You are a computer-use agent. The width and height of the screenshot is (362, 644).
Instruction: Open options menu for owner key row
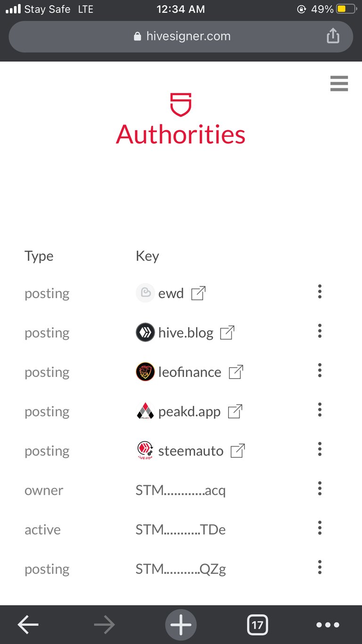pos(320,488)
